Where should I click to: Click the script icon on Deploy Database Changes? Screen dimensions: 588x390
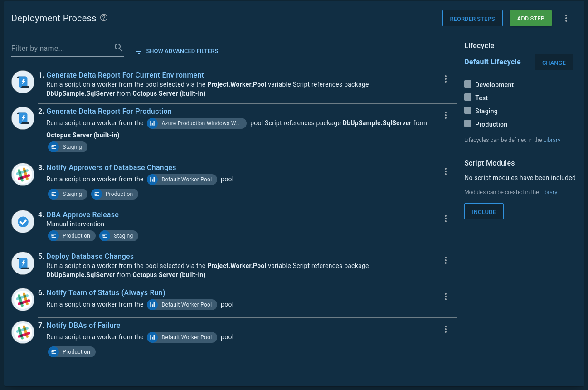pos(23,263)
